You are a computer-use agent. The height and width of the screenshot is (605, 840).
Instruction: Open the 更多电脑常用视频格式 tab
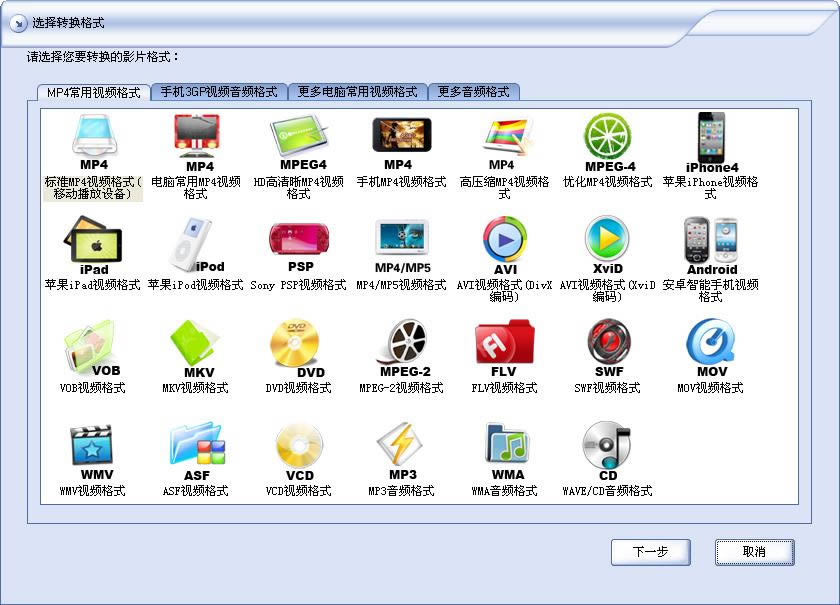pos(357,92)
